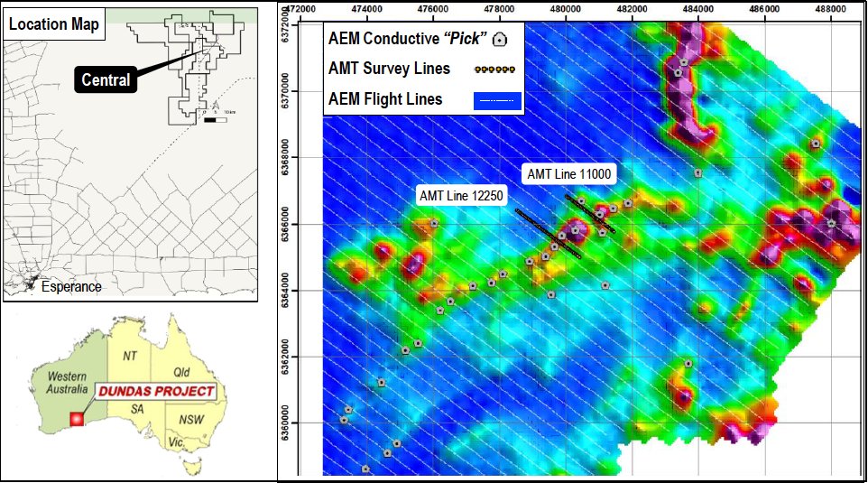Click the "Esperance" town label
The height and width of the screenshot is (483, 868).
71,287
